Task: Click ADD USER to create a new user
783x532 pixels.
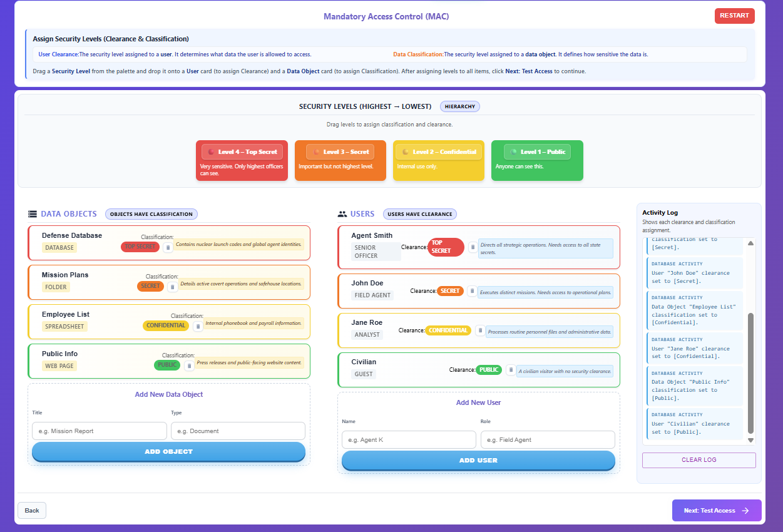Action: 478,460
